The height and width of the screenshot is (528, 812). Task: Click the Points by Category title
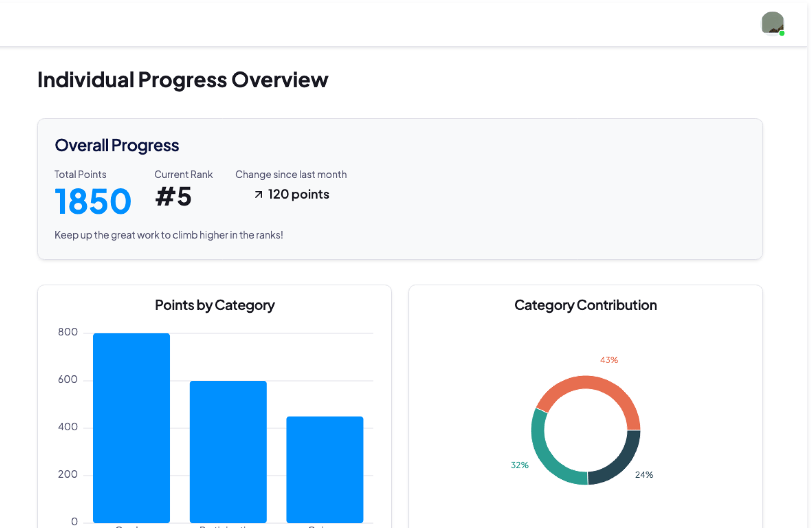pos(214,305)
